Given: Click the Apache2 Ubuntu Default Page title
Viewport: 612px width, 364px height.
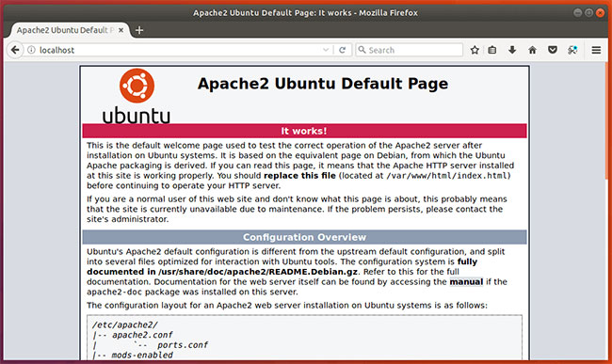Looking at the screenshot, I should point(323,84).
